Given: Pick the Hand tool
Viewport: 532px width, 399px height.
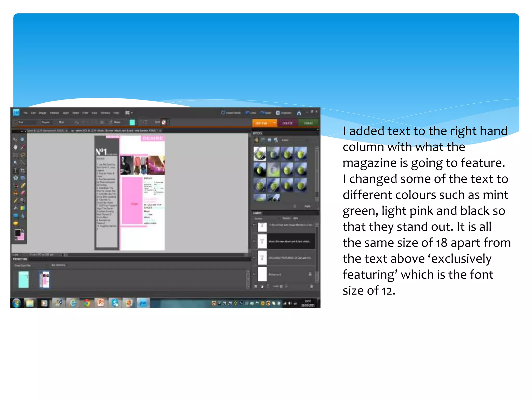Looking at the screenshot, I should tap(16, 147).
